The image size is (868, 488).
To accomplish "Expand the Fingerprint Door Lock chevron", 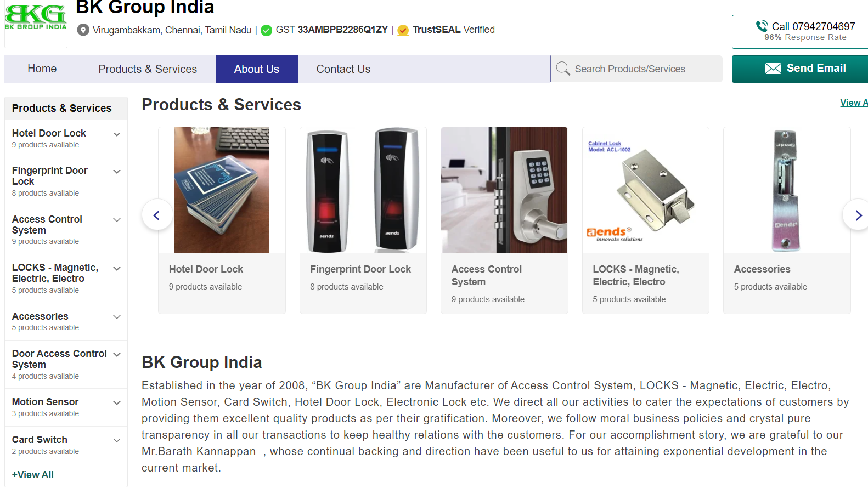I will click(116, 172).
